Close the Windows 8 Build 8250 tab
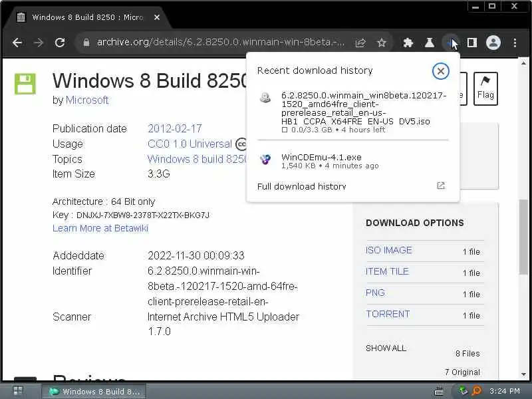The width and height of the screenshot is (532, 399). pos(157,17)
